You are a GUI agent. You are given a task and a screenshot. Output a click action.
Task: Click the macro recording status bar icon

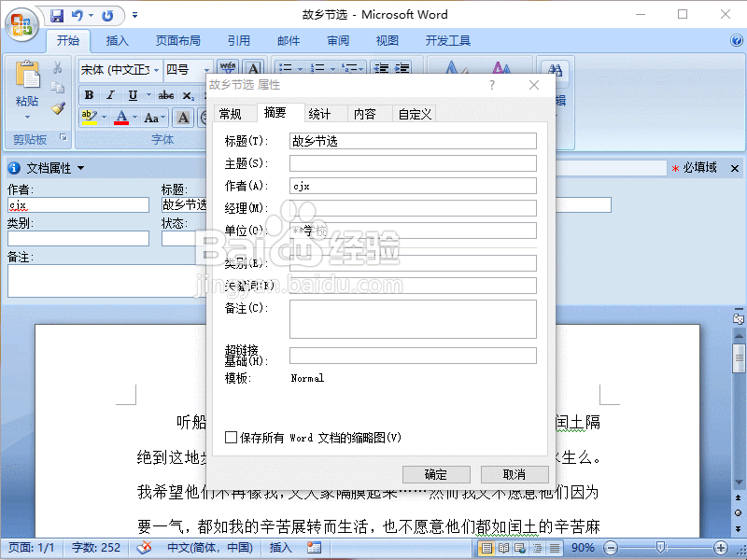tap(314, 548)
